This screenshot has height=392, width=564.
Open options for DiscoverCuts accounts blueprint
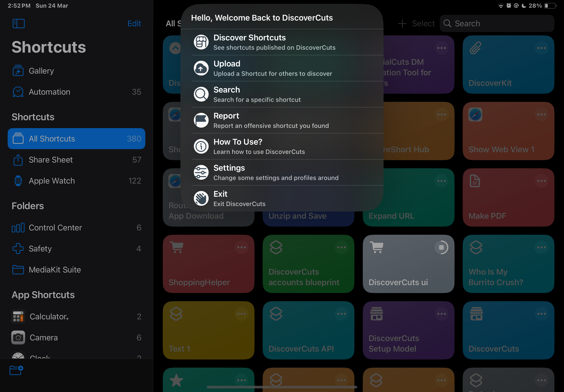(341, 247)
